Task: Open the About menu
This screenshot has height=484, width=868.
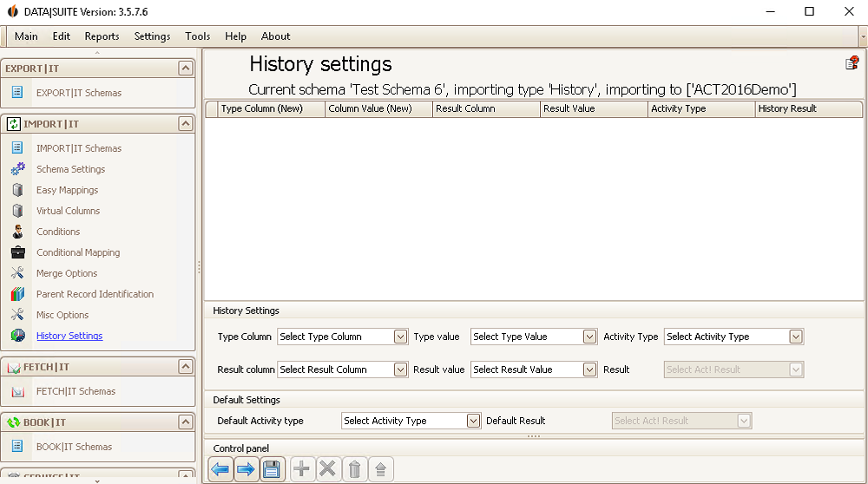Action: (275, 36)
